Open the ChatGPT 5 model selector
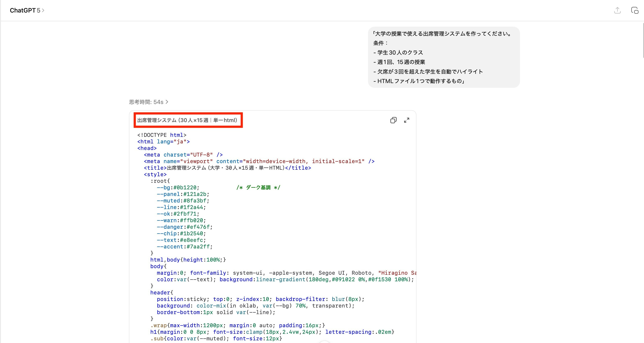The width and height of the screenshot is (644, 343). pyautogui.click(x=25, y=10)
